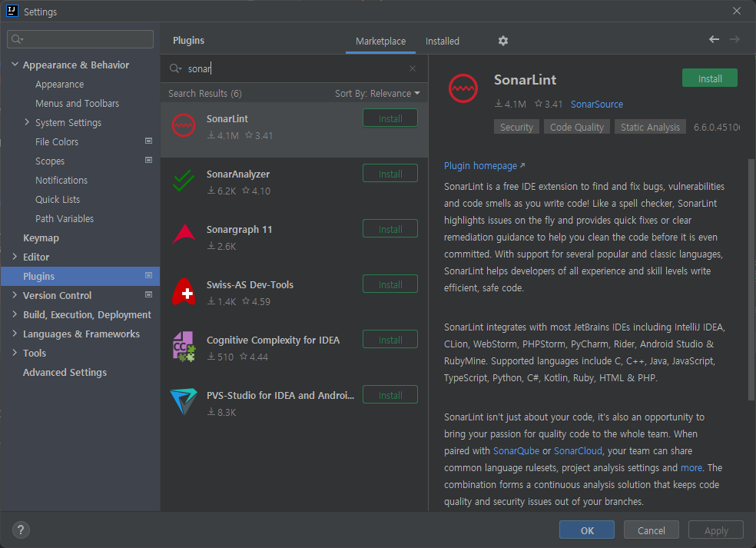Expand the Version Control node
Screen dimensions: 756x548
click(15, 295)
